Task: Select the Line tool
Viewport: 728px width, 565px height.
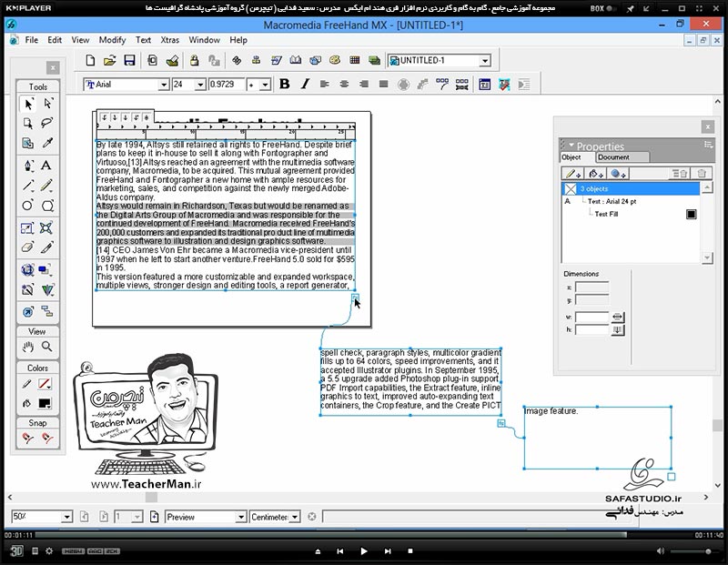Action: (28, 186)
